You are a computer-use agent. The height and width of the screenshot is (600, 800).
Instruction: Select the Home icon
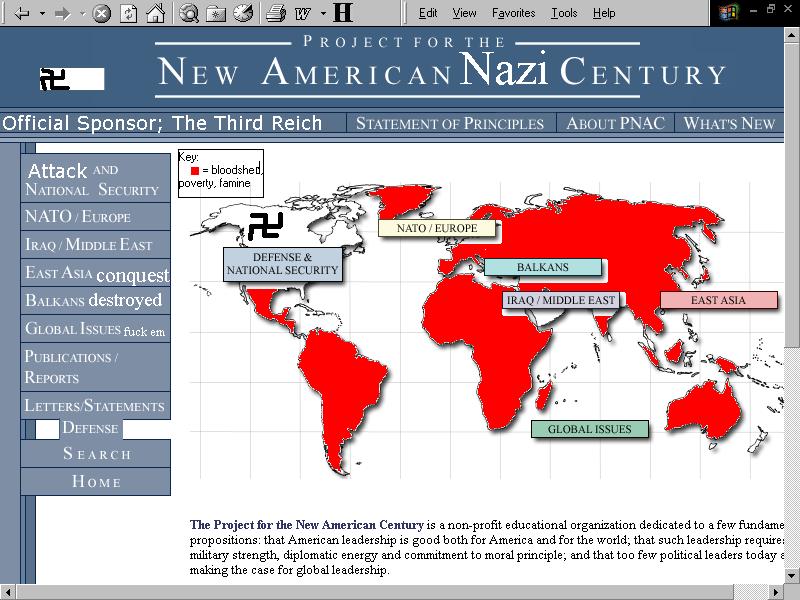click(x=153, y=13)
